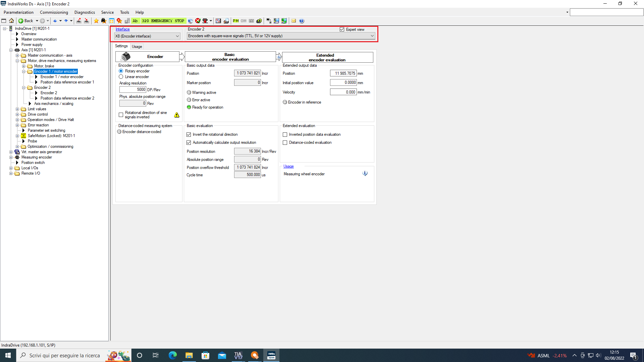644x362 pixels.
Task: Toggle the Expert view checkbox
Action: click(x=342, y=29)
